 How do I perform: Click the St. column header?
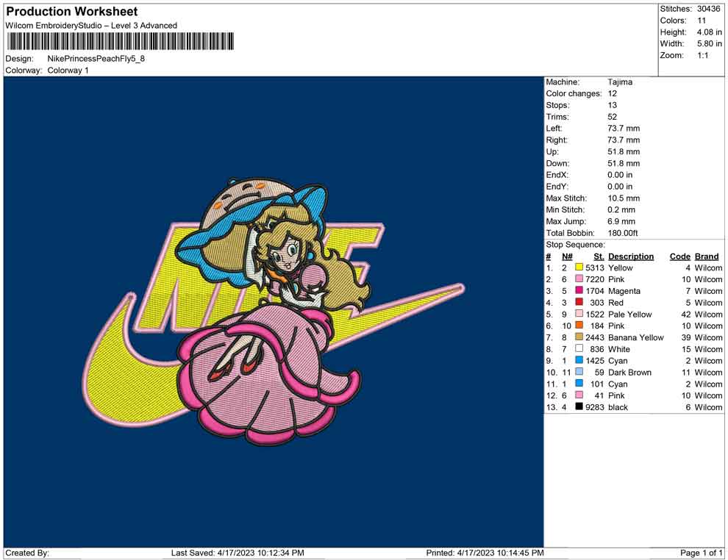599,256
